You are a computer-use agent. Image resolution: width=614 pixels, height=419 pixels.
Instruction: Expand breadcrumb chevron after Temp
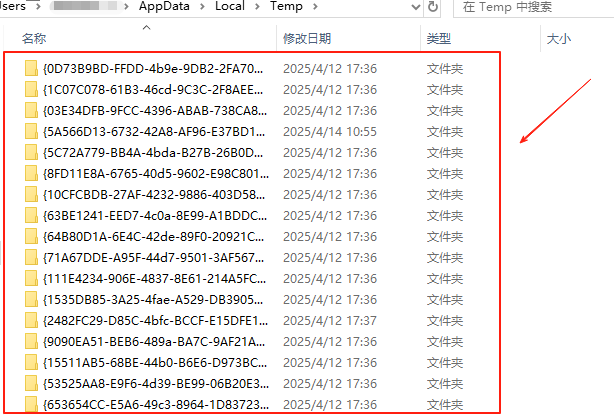(315, 7)
